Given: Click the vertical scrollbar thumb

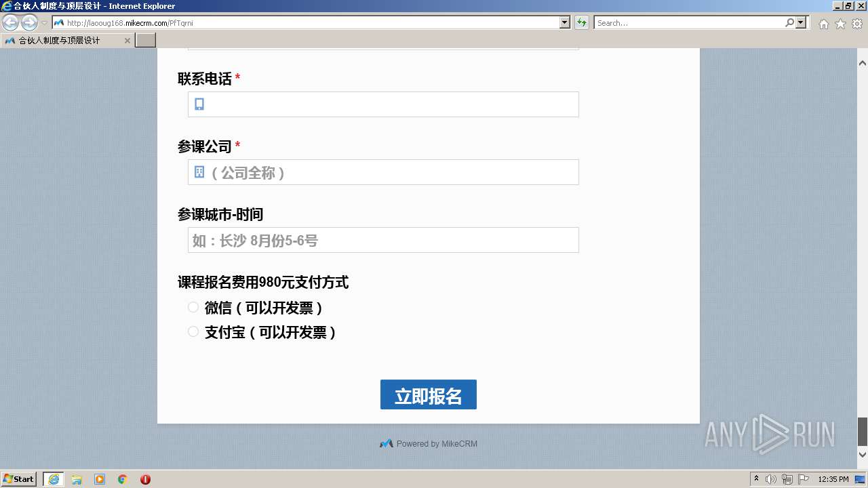Looking at the screenshot, I should (863, 431).
